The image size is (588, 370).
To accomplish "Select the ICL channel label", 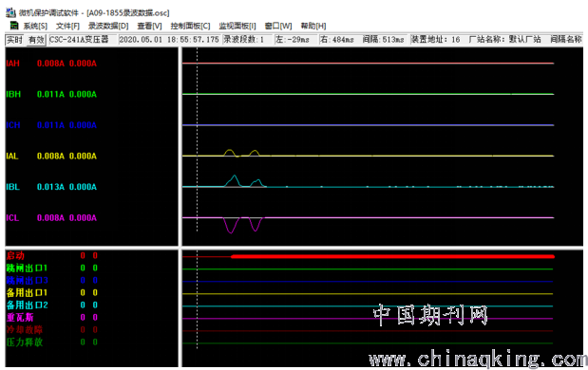I will coord(12,218).
